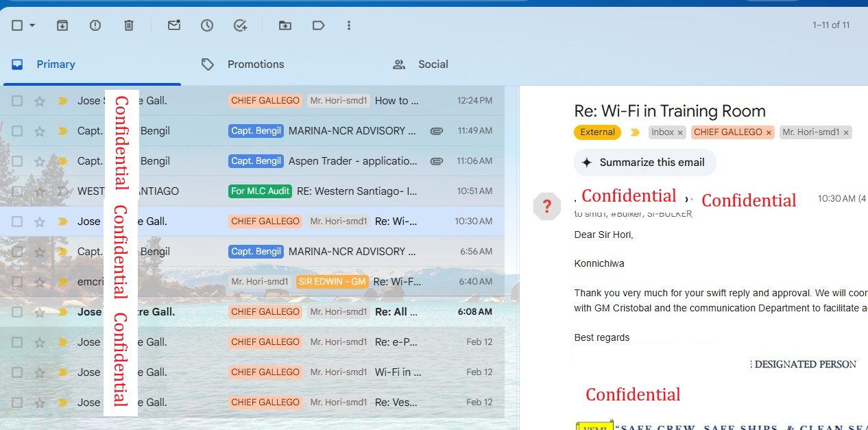Check the 6:40 AM SIR EDWIN email
The image size is (868, 430).
(x=17, y=282)
